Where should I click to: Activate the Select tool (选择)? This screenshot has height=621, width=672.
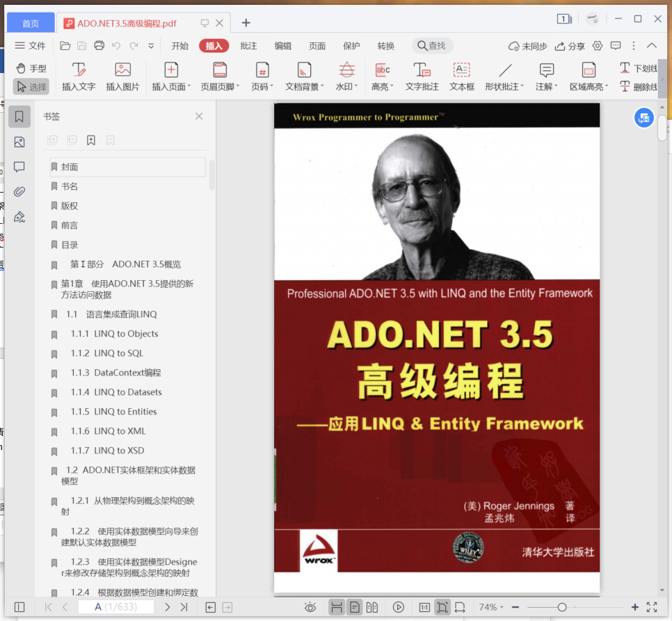[31, 86]
